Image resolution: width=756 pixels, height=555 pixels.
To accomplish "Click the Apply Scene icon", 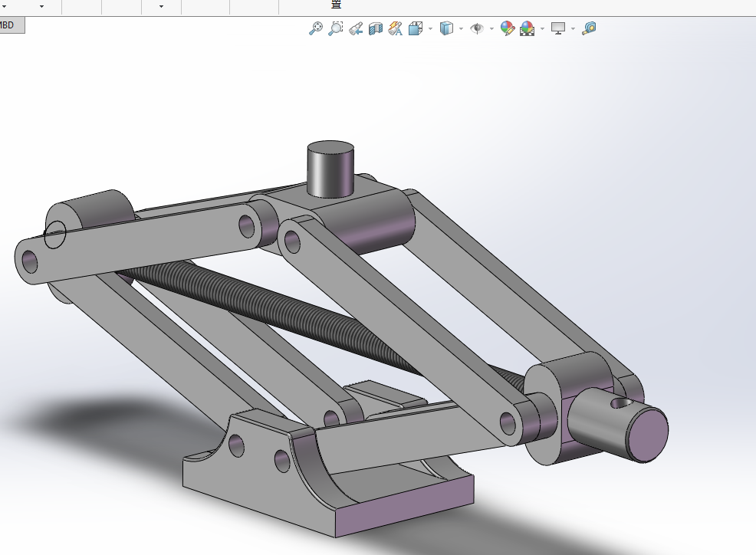I will point(528,29).
